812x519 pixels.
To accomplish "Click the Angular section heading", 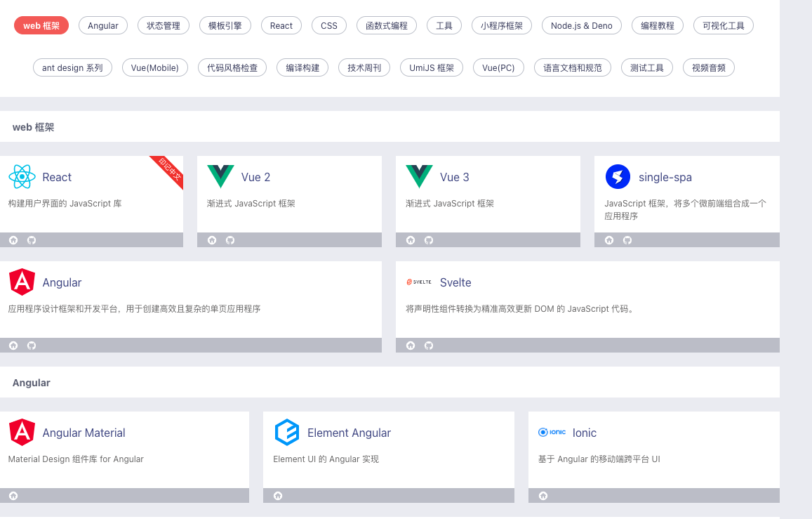I will pos(31,383).
